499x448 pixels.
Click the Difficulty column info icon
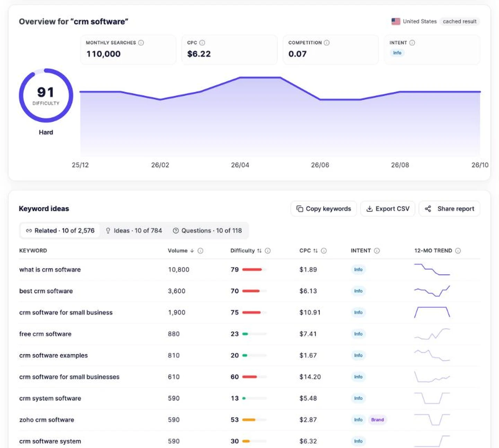pyautogui.click(x=268, y=251)
